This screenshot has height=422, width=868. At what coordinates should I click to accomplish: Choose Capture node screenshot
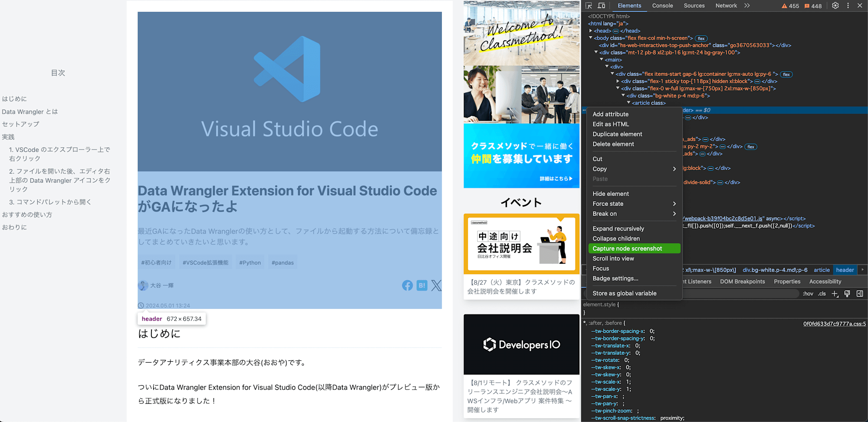(634, 249)
